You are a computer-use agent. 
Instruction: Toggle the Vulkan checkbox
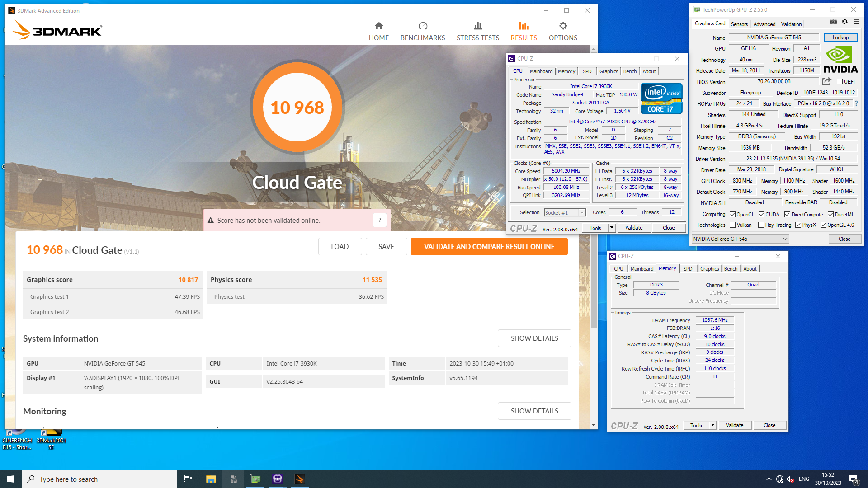tap(732, 225)
